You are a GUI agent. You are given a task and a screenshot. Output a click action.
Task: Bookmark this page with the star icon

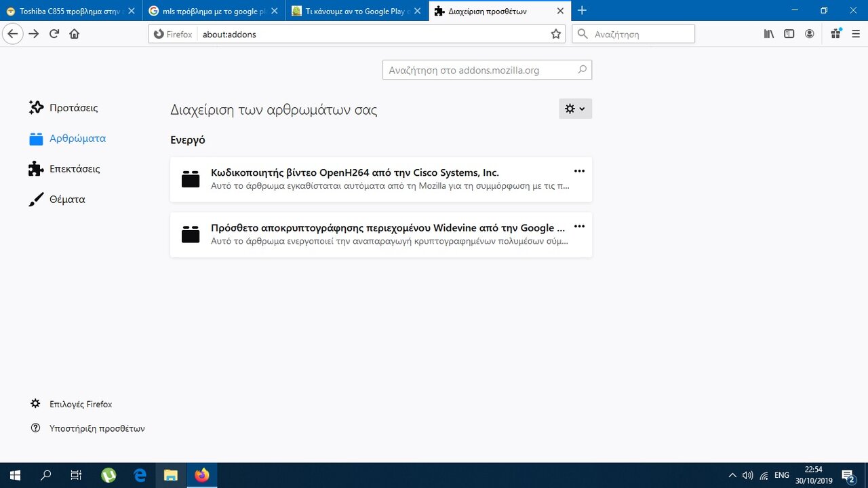[x=556, y=34]
